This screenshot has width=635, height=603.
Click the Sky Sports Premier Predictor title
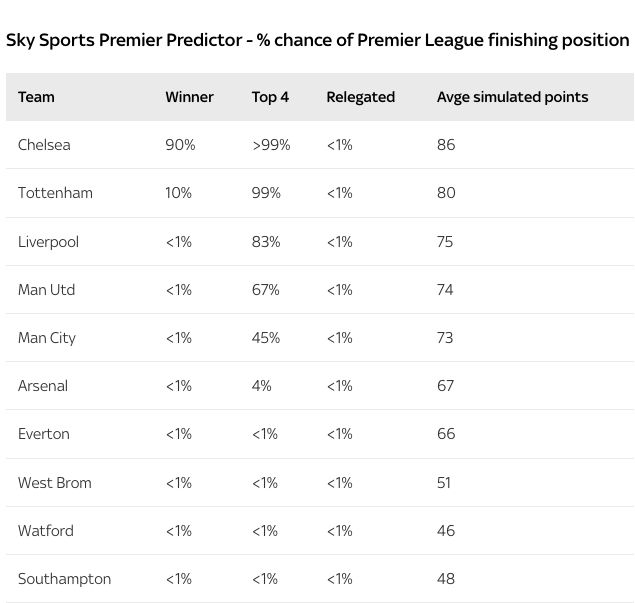pyautogui.click(x=318, y=40)
